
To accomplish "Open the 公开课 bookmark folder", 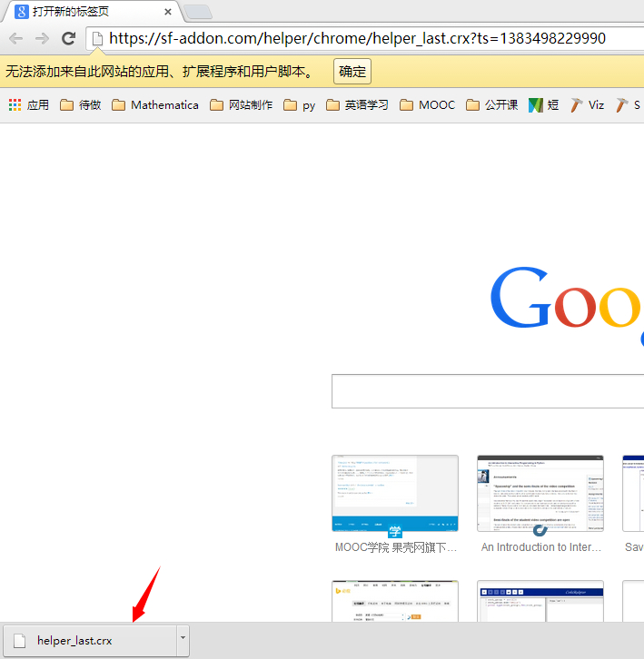I will (491, 105).
